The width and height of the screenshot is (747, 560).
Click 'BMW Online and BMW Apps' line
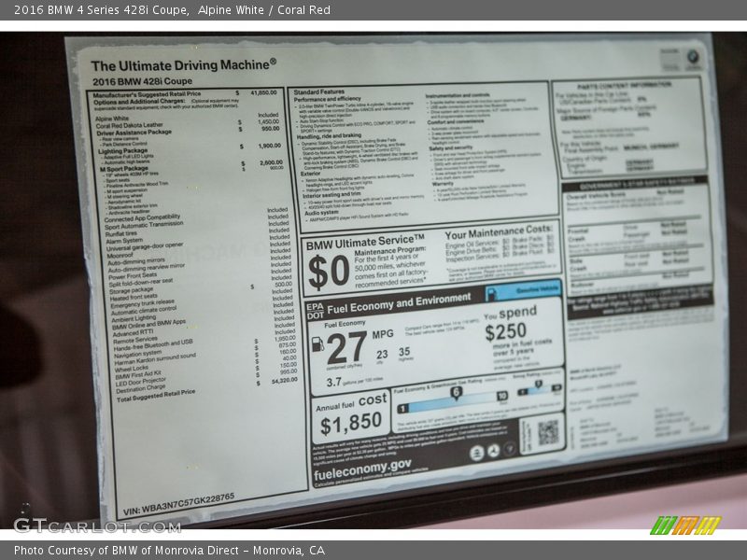(148, 324)
